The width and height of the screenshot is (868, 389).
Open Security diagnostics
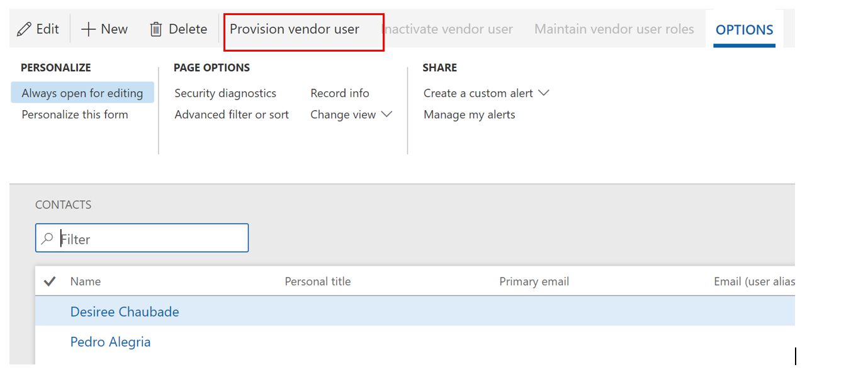[x=225, y=93]
